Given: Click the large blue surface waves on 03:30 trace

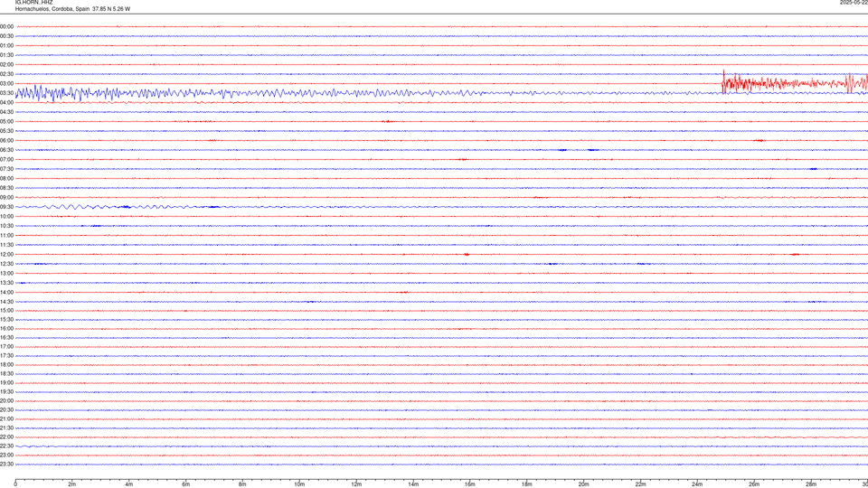Looking at the screenshot, I should pyautogui.click(x=66, y=93).
